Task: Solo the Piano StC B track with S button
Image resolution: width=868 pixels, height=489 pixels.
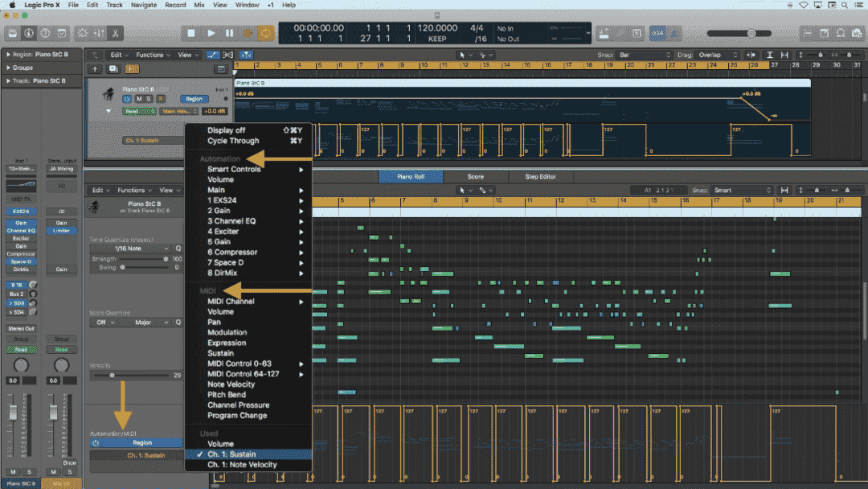Action: (x=149, y=99)
